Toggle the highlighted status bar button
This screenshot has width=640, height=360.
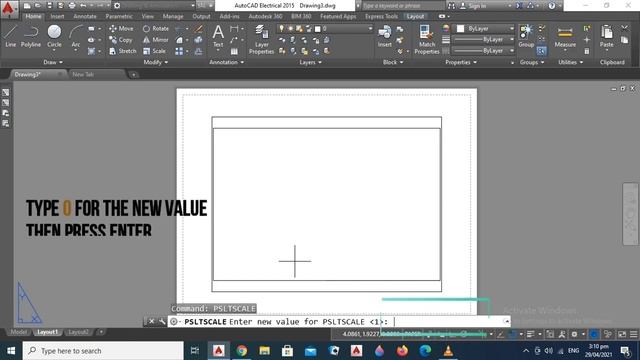[x=594, y=334]
